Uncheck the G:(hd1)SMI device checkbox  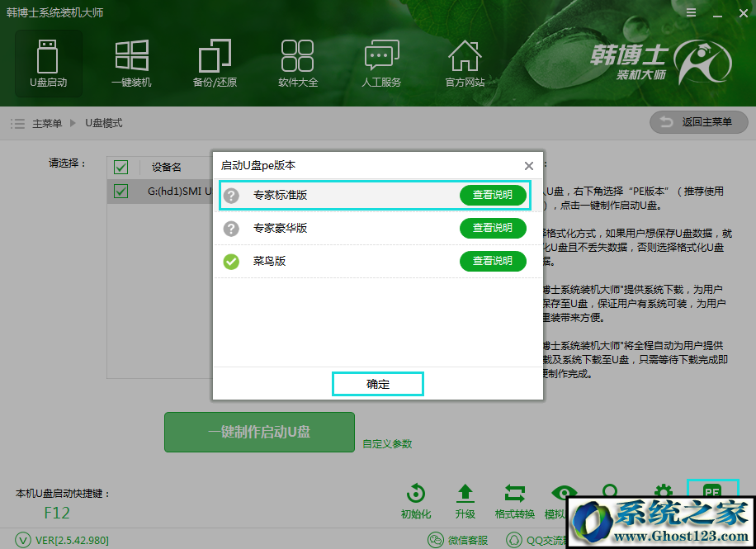[x=121, y=192]
